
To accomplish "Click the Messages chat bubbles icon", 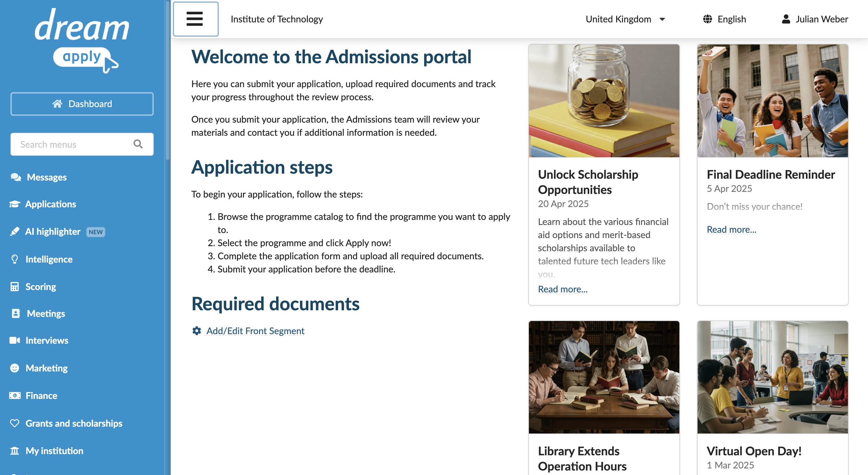I will 16,177.
